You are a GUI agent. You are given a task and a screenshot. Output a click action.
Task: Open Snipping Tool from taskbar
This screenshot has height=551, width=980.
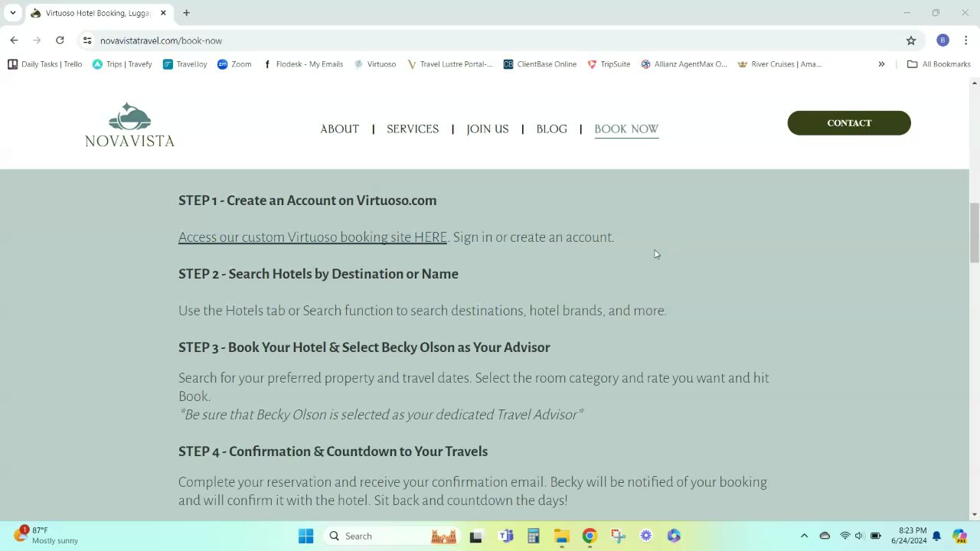618,536
